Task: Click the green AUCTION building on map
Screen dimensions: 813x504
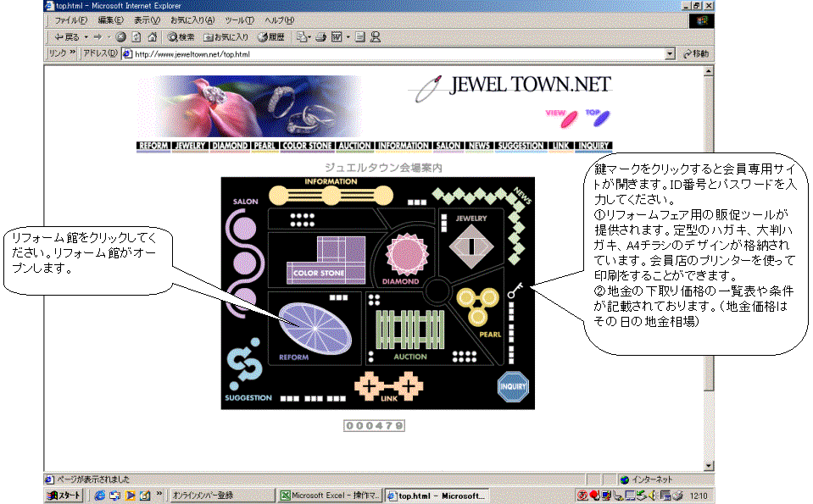Action: click(409, 329)
